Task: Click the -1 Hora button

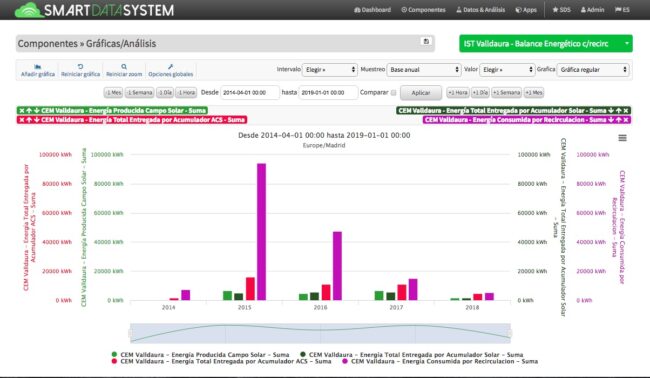Action: [x=186, y=93]
